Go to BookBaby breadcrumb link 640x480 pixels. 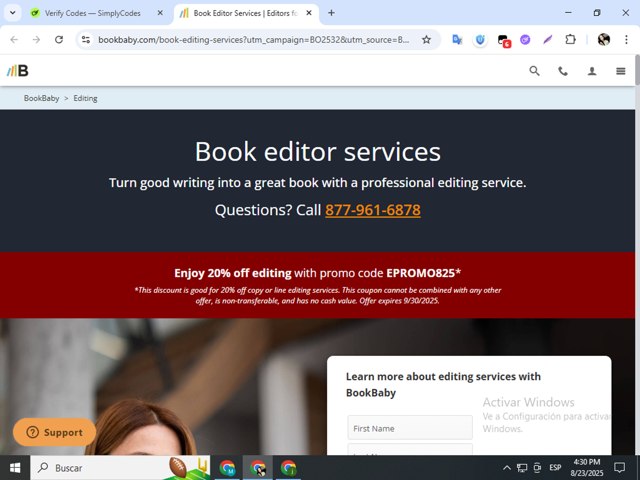41,98
